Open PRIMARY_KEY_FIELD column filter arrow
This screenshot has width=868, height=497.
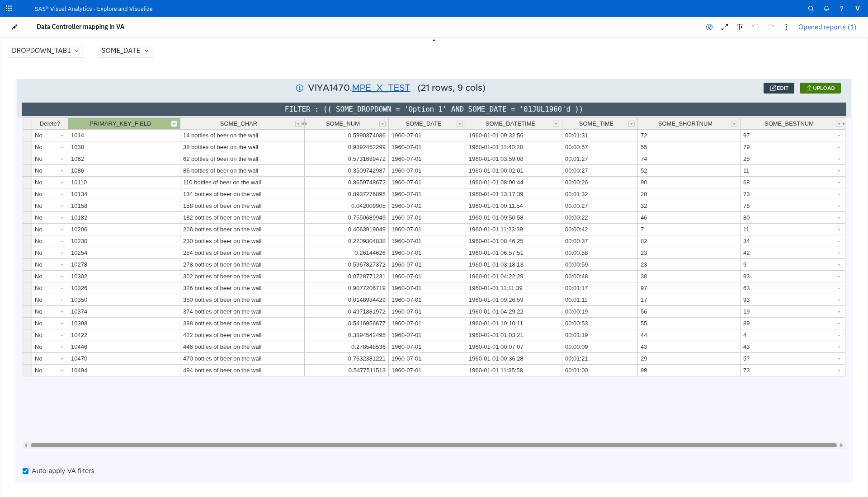point(174,124)
